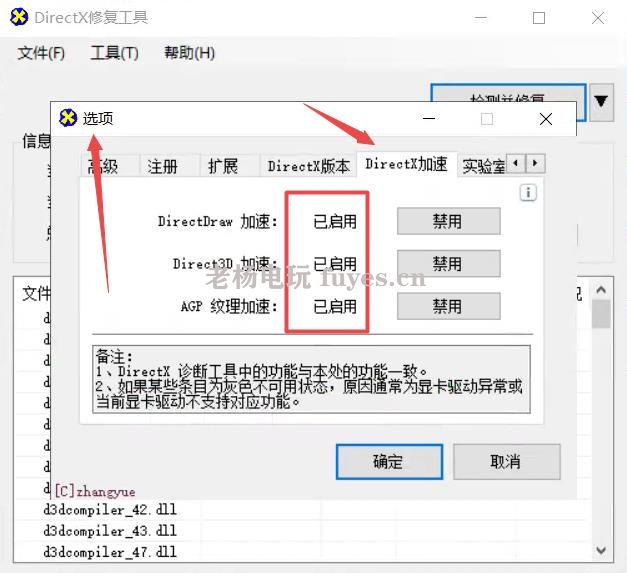Switch to the DirectX版本 tab
Viewport: 627px width, 573px height.
click(308, 166)
